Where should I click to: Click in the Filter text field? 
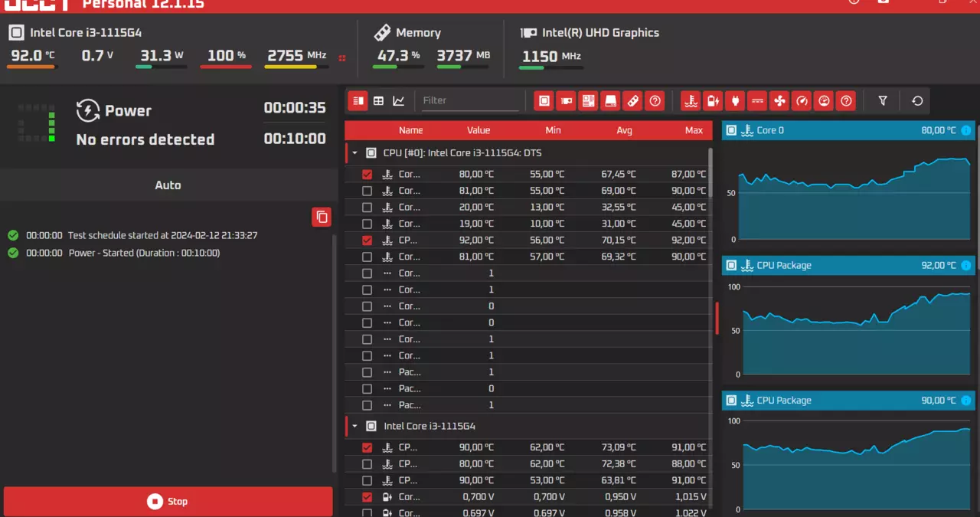click(x=470, y=100)
